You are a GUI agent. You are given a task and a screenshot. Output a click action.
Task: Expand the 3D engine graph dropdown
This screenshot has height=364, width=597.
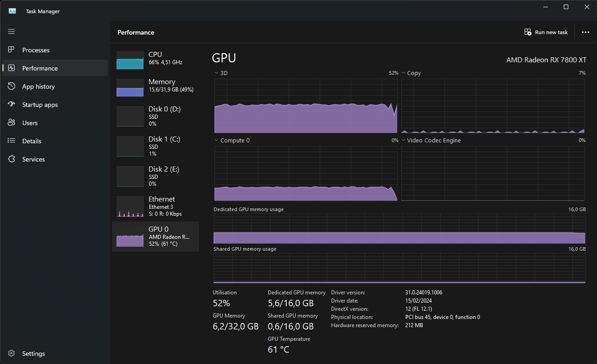click(217, 73)
